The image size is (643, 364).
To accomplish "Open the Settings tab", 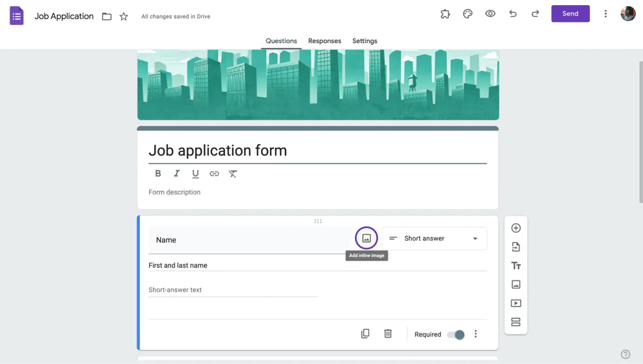I will 365,41.
